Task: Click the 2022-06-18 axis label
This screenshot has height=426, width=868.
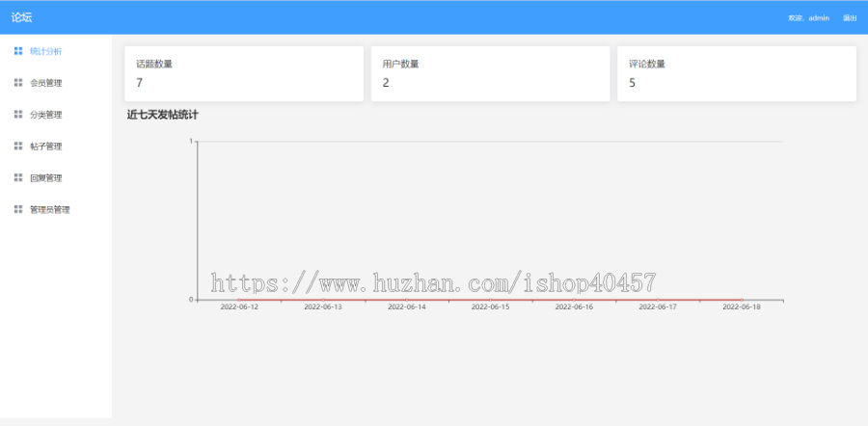Action: (742, 306)
